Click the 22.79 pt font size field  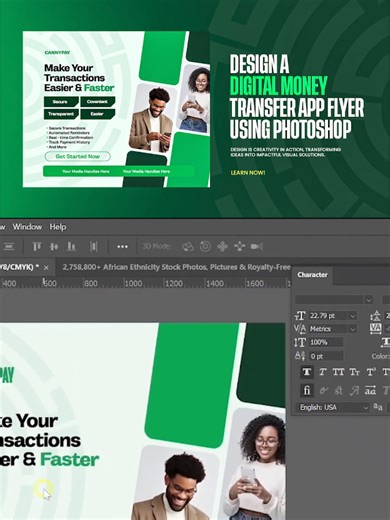(329, 316)
